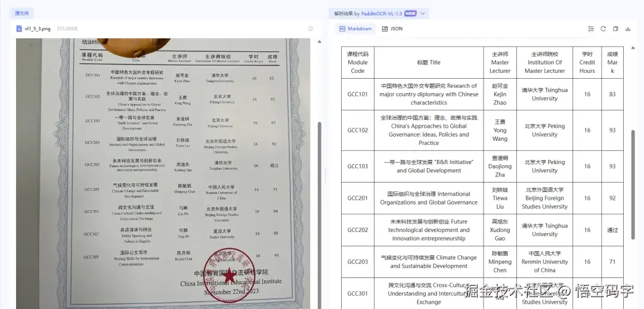This screenshot has height=309, width=644.
Task: Click the 主讲师院校 Institution header cell
Action: [544, 63]
